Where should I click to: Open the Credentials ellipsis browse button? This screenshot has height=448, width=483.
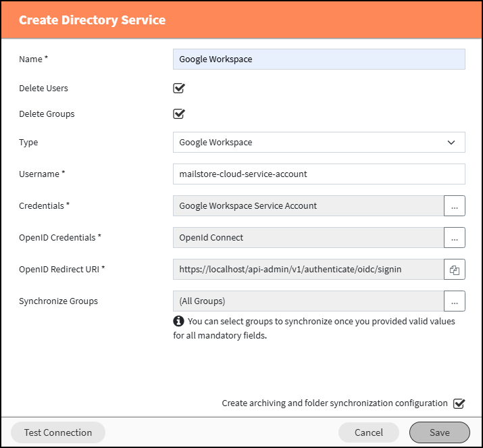[x=455, y=206]
